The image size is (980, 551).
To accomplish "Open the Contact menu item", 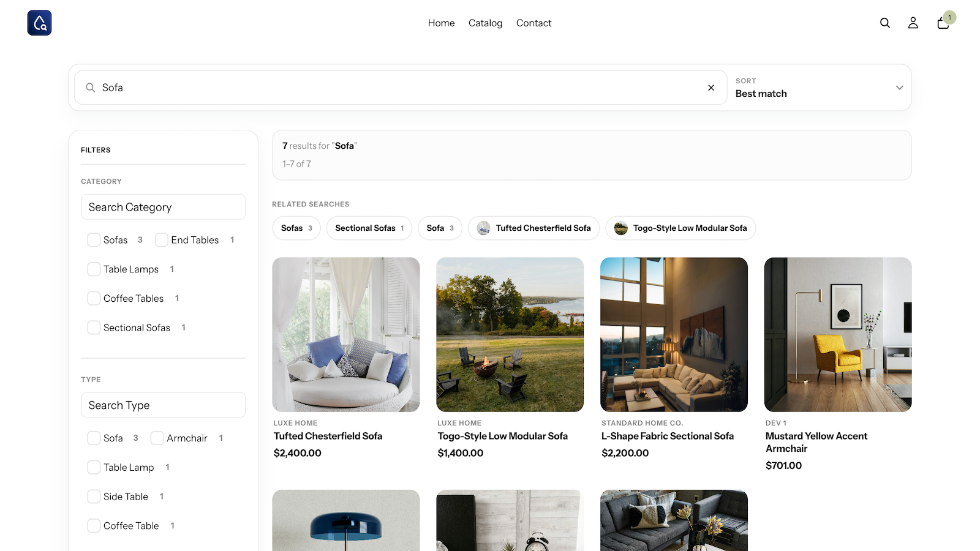I will click(534, 23).
